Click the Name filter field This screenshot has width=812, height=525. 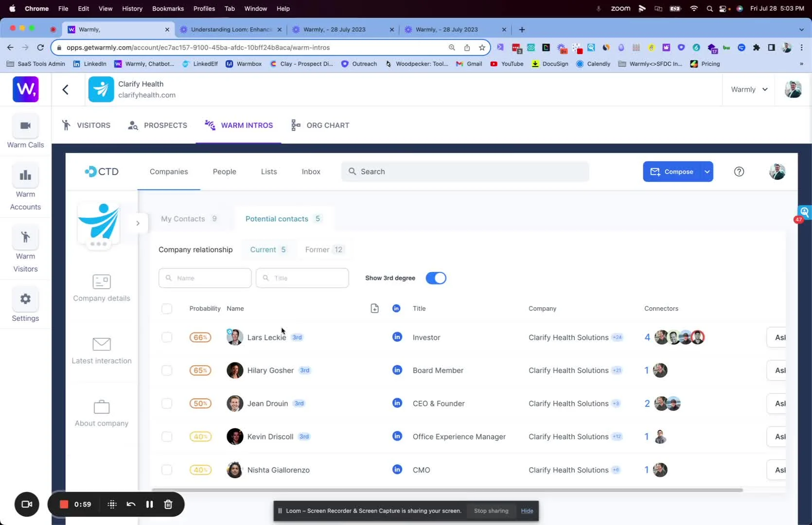205,278
